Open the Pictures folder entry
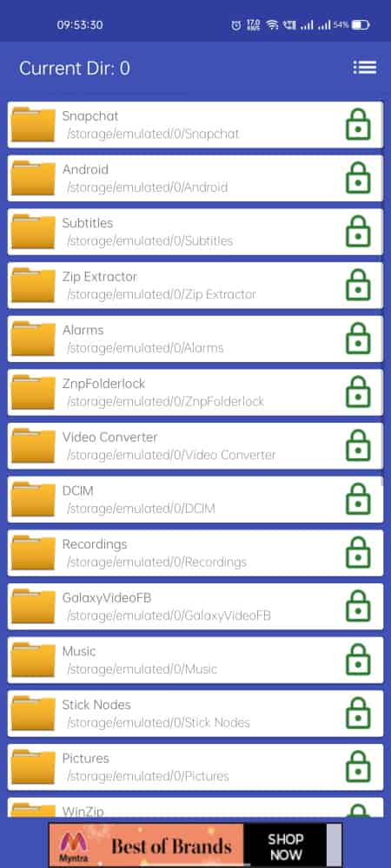The image size is (391, 868). [x=195, y=767]
